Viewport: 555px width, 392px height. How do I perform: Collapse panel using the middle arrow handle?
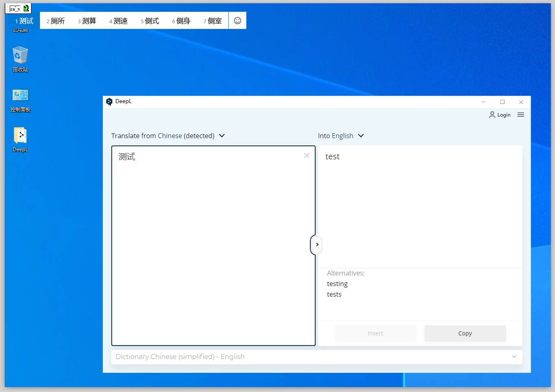coord(316,245)
